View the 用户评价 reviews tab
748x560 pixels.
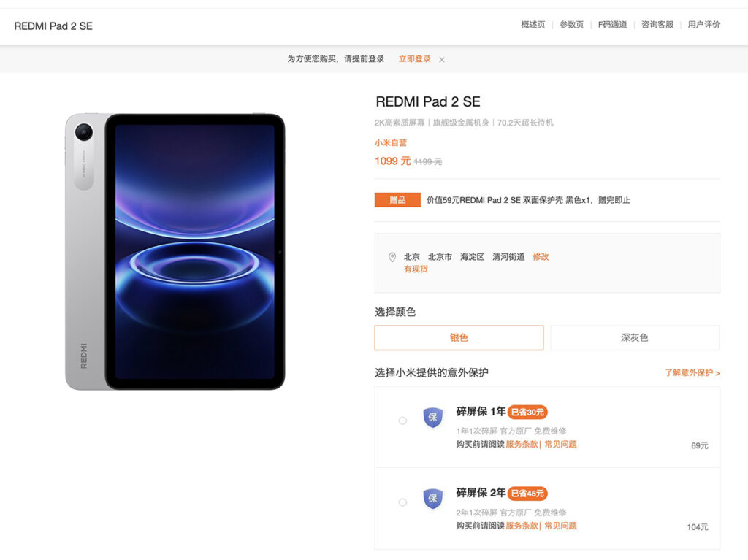[x=703, y=25]
